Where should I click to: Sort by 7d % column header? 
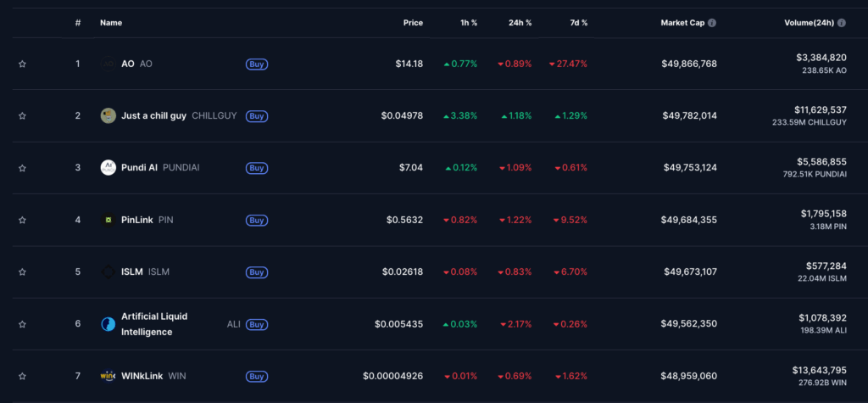point(577,23)
